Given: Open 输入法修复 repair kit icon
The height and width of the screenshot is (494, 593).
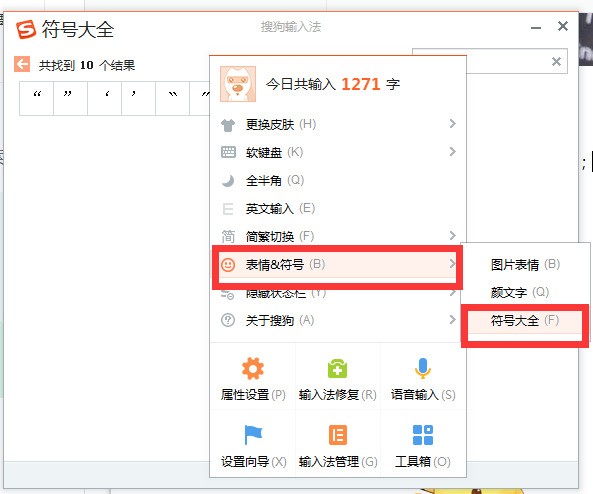Looking at the screenshot, I should tap(337, 368).
